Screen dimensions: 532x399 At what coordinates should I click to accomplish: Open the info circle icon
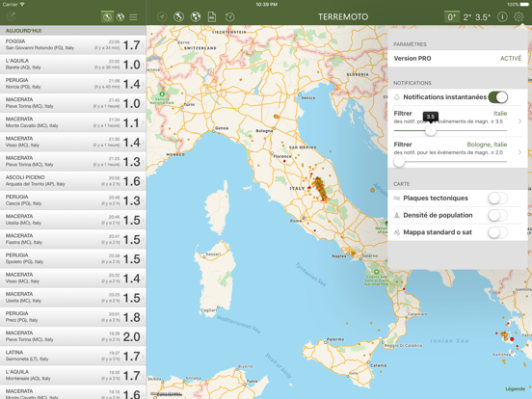pyautogui.click(x=502, y=16)
